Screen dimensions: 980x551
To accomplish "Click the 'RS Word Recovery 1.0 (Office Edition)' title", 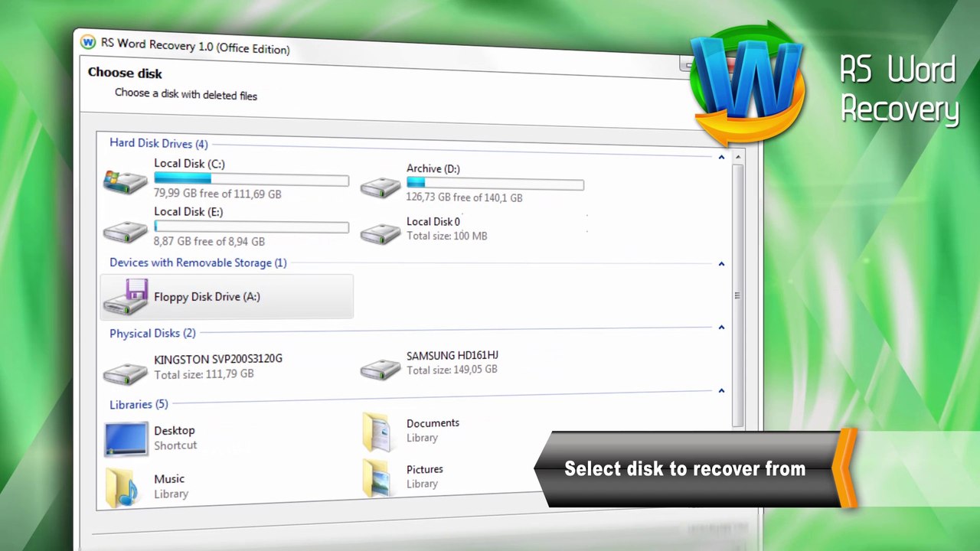I will (x=195, y=46).
